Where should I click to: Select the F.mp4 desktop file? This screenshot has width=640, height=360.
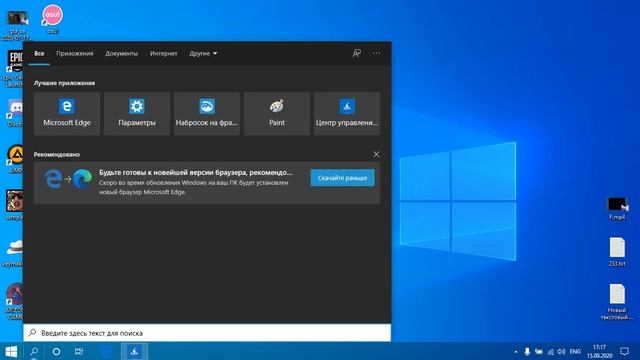pyautogui.click(x=617, y=208)
